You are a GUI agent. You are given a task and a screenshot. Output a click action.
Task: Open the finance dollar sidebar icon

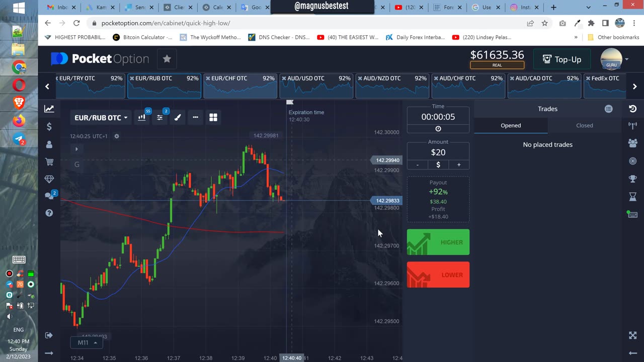pyautogui.click(x=49, y=127)
